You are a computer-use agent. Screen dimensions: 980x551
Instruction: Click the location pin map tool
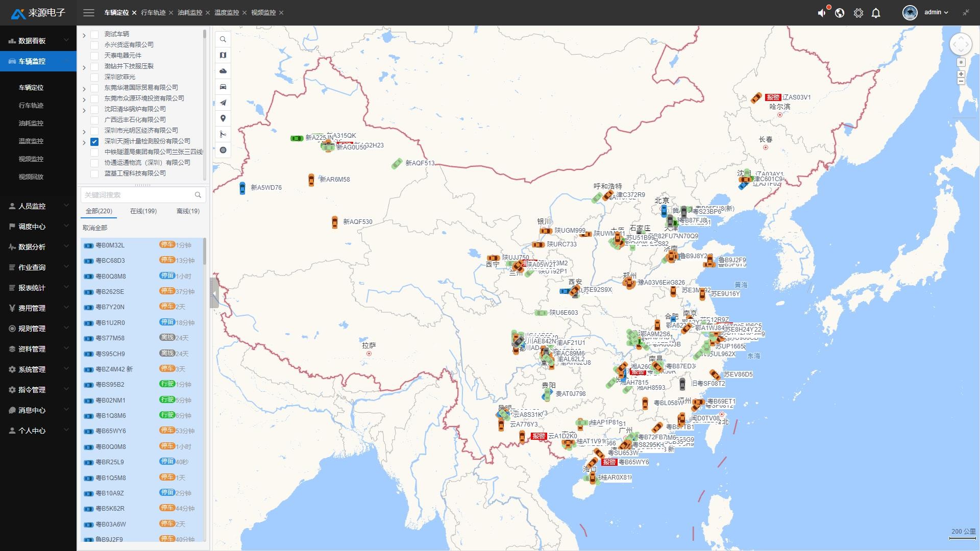223,118
